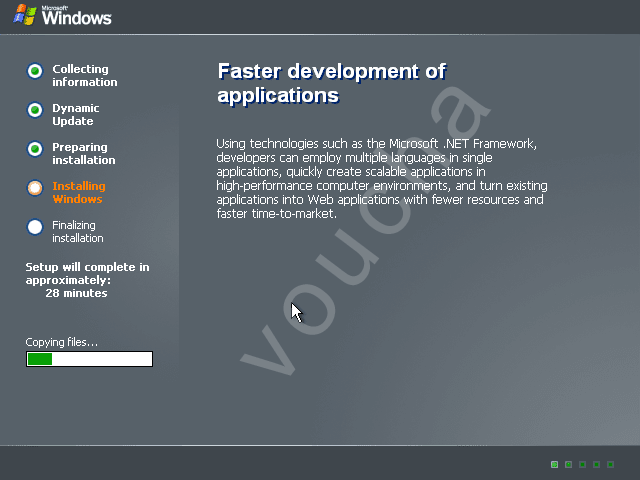Click the Collecting information step indicator
Image resolution: width=640 pixels, height=480 pixels.
pos(35,71)
